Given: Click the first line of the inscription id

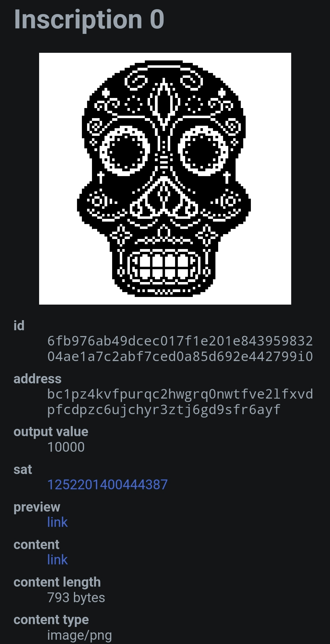Looking at the screenshot, I should click(x=180, y=341).
